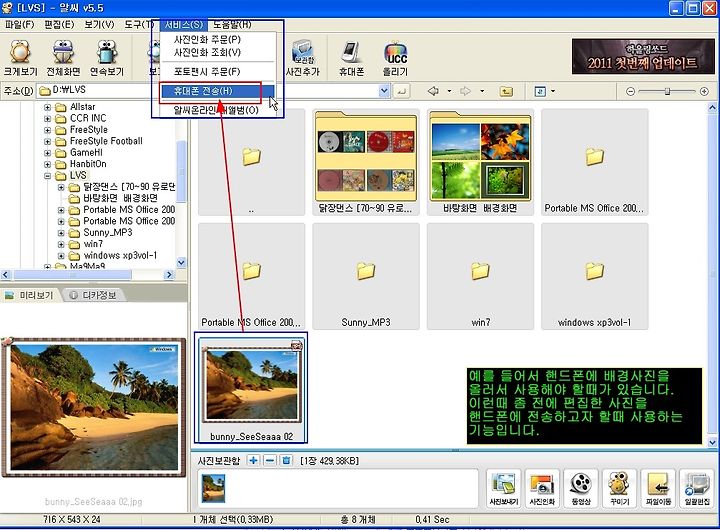Expand the win7 tree node
Screen dimensions: 720x530
pos(61,244)
